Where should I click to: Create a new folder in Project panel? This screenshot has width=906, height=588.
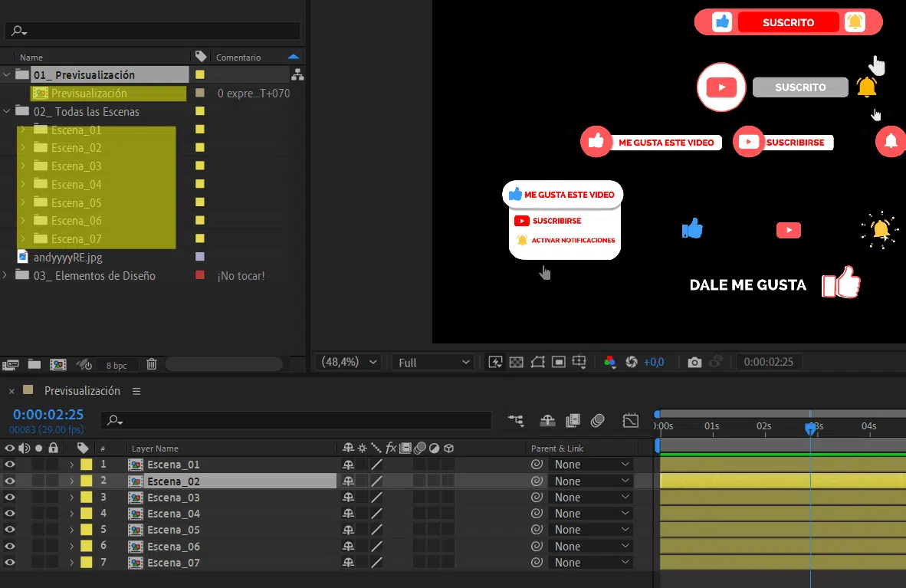tap(34, 364)
